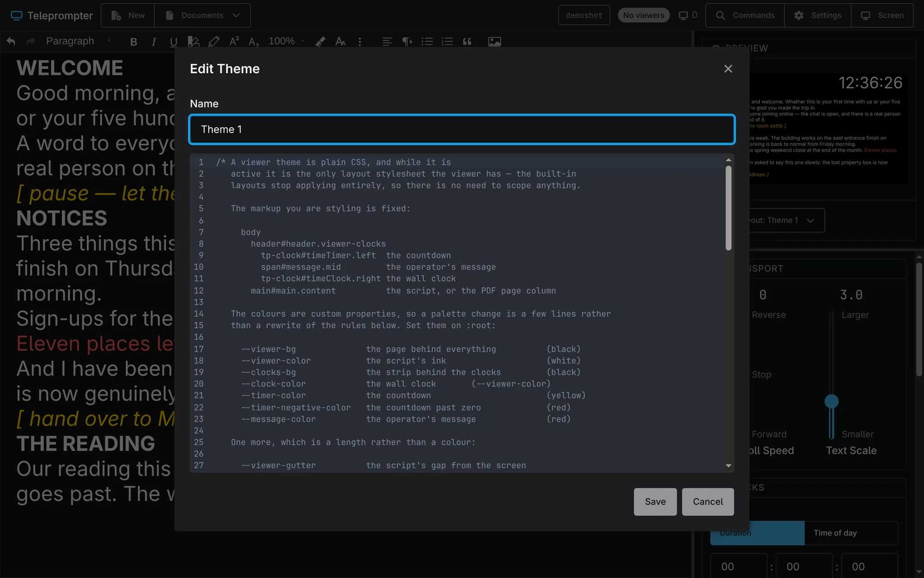The width and height of the screenshot is (924, 578).
Task: Undo the last edit in toolbar
Action: click(11, 42)
